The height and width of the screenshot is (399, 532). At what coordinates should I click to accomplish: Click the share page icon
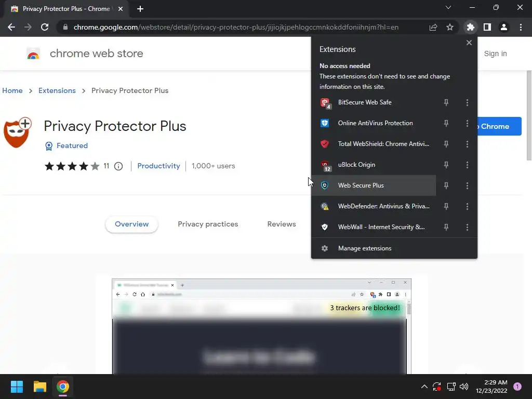(433, 27)
